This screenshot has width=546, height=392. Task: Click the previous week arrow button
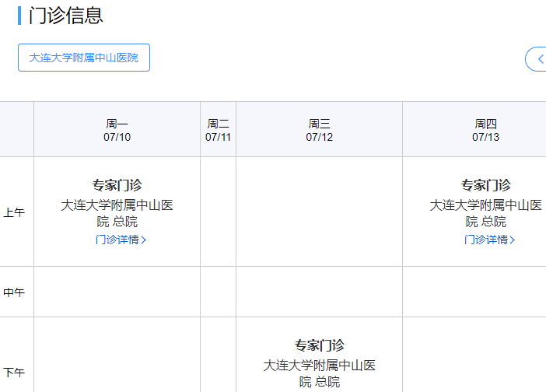tap(537, 59)
